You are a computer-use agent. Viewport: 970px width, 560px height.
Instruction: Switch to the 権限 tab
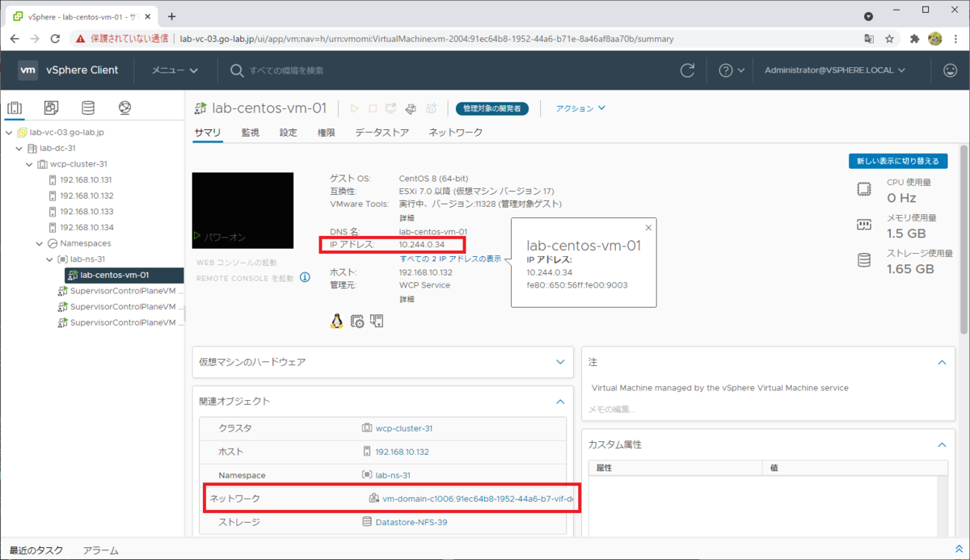(x=327, y=133)
